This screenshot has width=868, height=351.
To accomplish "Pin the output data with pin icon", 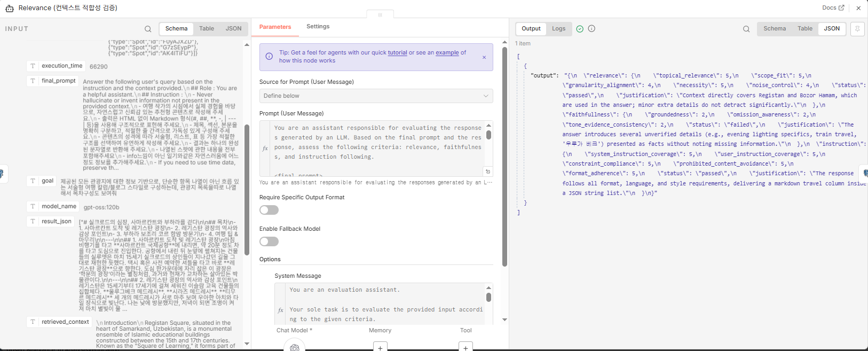I will (x=857, y=29).
